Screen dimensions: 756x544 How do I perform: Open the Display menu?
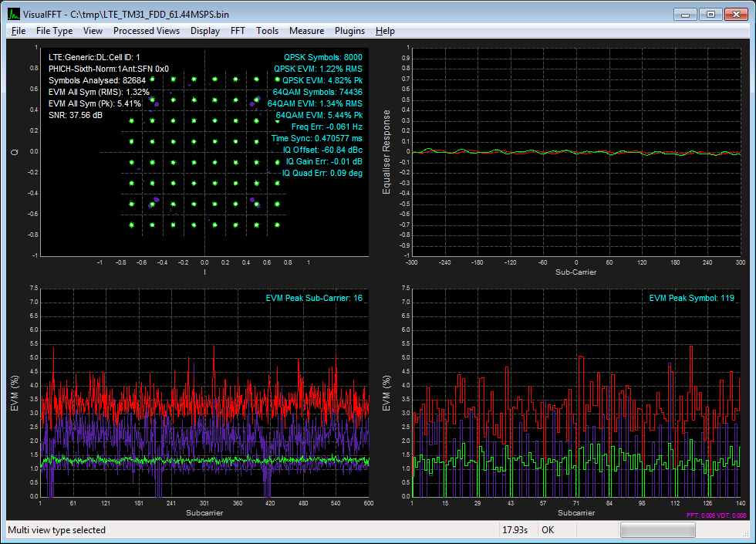[x=205, y=31]
